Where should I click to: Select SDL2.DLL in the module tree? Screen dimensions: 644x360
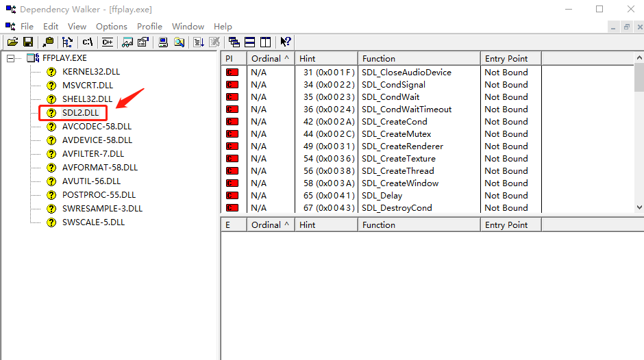(79, 112)
